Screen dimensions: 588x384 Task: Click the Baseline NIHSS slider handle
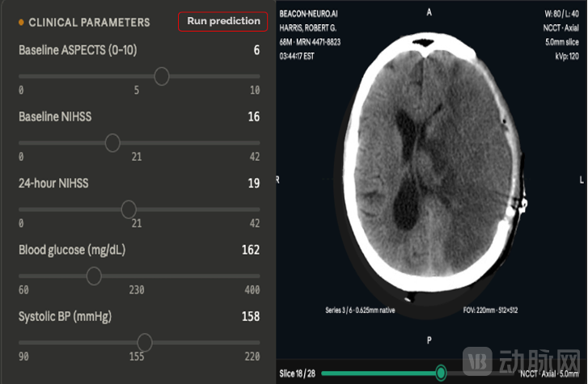point(112,143)
